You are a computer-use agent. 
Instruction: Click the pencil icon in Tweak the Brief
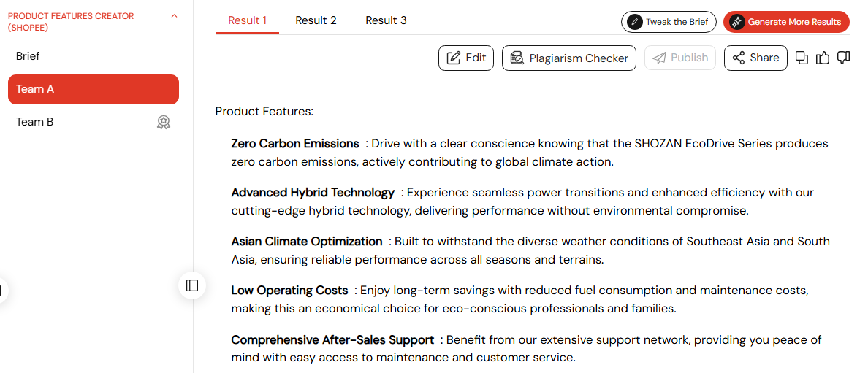(634, 22)
